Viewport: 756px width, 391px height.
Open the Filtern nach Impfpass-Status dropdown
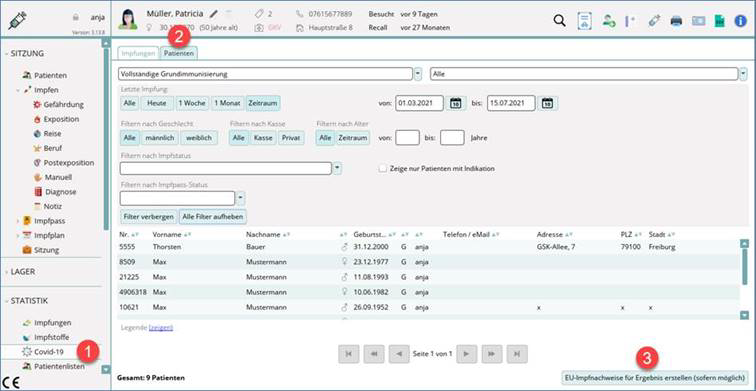click(x=240, y=198)
